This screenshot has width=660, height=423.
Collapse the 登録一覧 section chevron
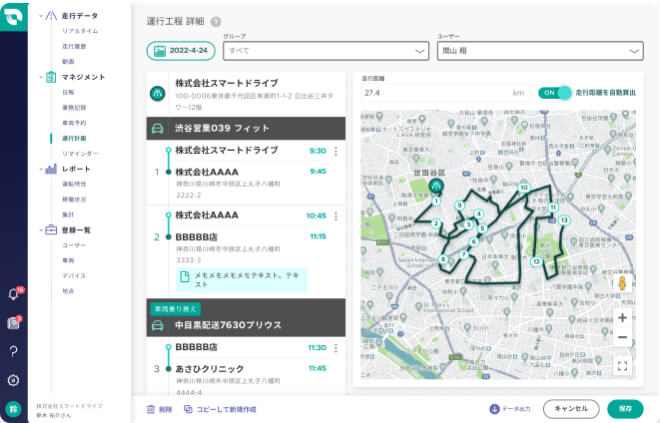point(41,230)
